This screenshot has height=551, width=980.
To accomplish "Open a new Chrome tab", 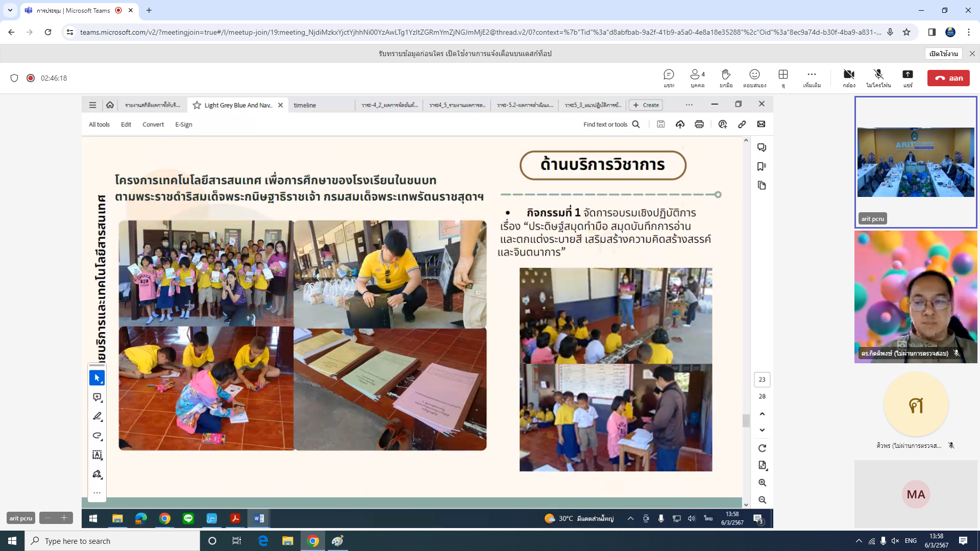I will click(x=149, y=10).
